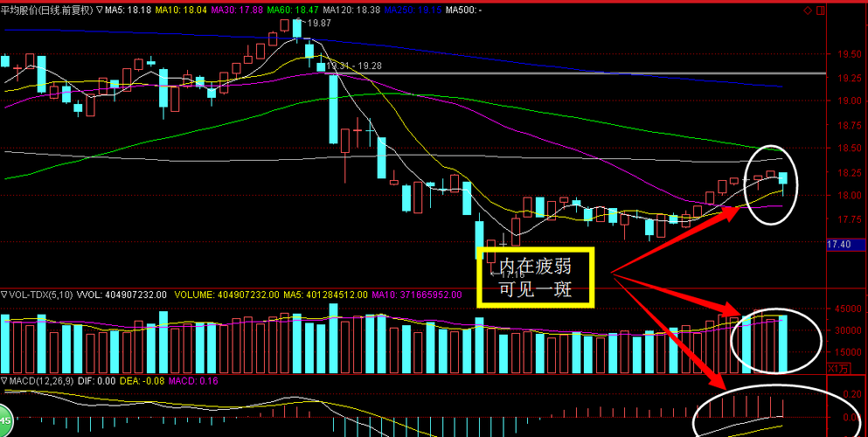The height and width of the screenshot is (437, 868).
Task: Open the MACD indicator dropdown triangle
Action: tap(3, 381)
